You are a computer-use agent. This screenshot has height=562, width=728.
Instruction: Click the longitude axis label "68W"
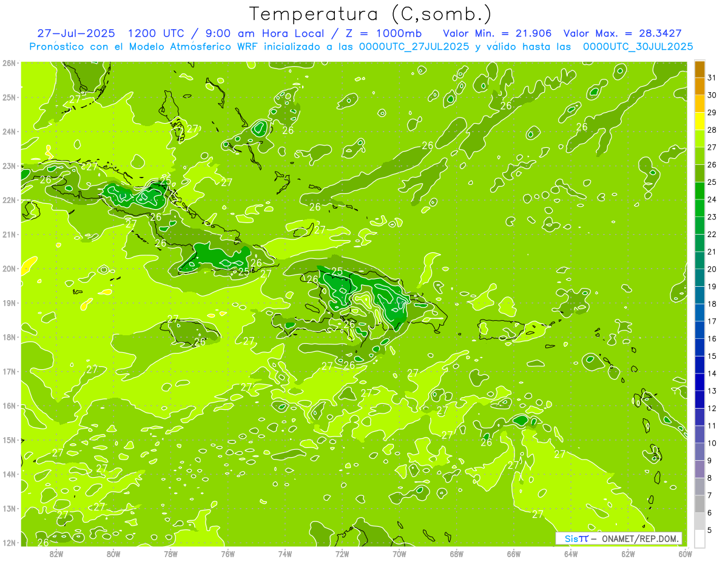click(x=456, y=554)
